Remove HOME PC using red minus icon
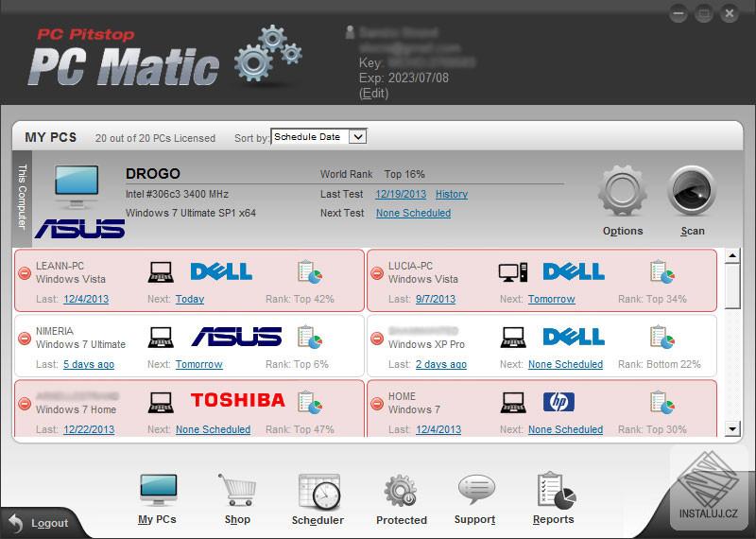Viewport: 756px width, 539px height. [377, 404]
